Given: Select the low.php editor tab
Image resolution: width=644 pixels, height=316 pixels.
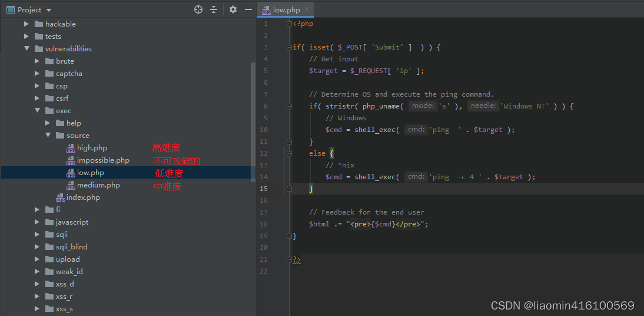Looking at the screenshot, I should pos(285,9).
